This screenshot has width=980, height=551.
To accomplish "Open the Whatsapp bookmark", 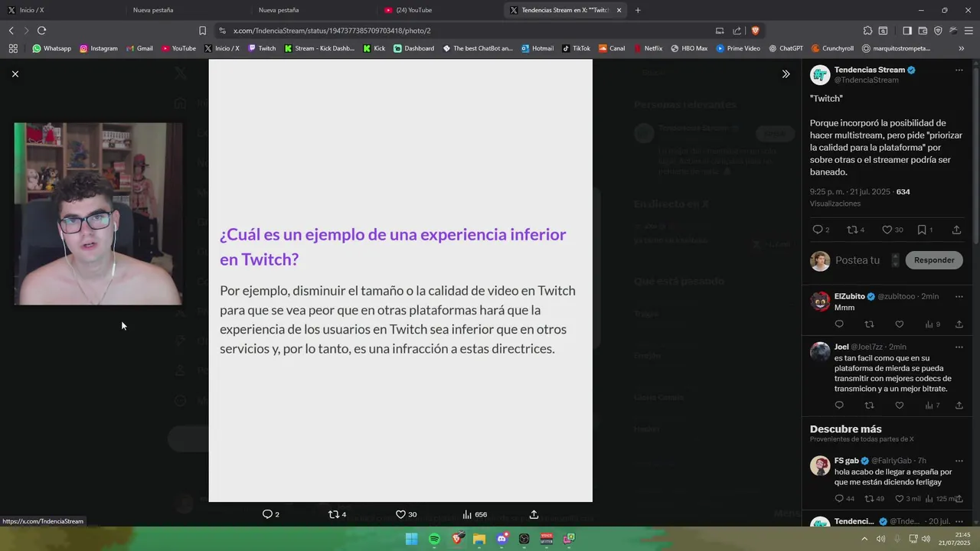I will 51,48.
